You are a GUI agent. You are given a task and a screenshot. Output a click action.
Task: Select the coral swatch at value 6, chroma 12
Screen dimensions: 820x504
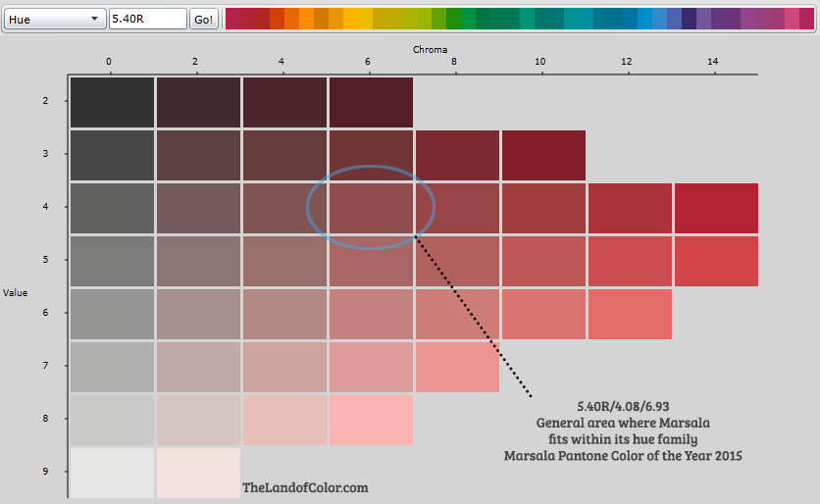click(629, 314)
